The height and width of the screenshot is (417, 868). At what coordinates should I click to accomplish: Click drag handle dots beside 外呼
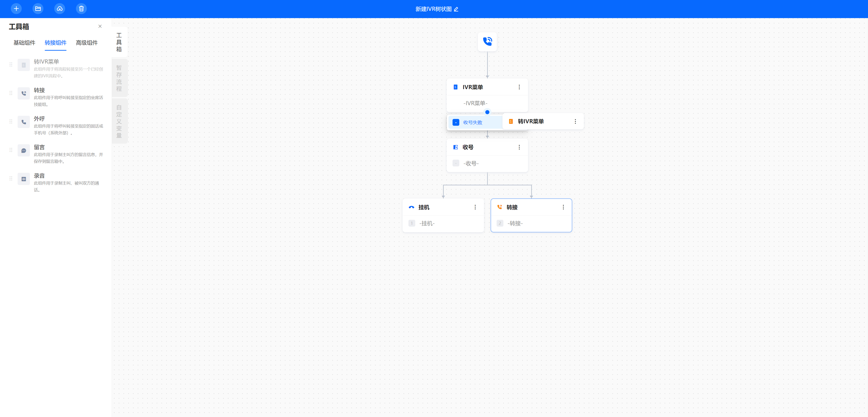point(11,121)
